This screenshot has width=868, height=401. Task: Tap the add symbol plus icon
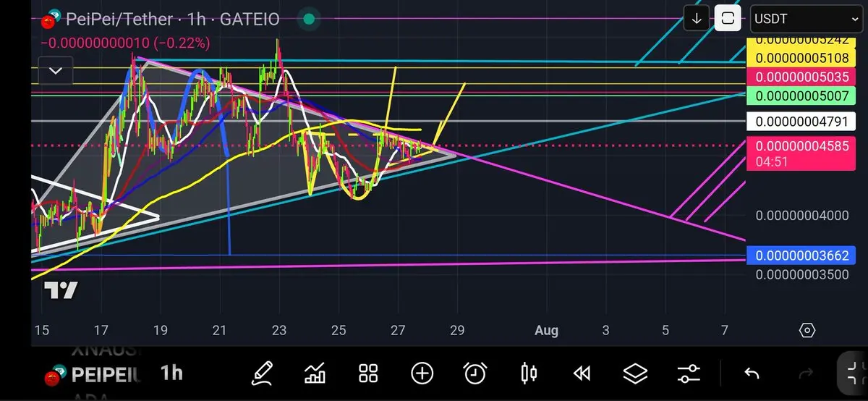point(422,373)
